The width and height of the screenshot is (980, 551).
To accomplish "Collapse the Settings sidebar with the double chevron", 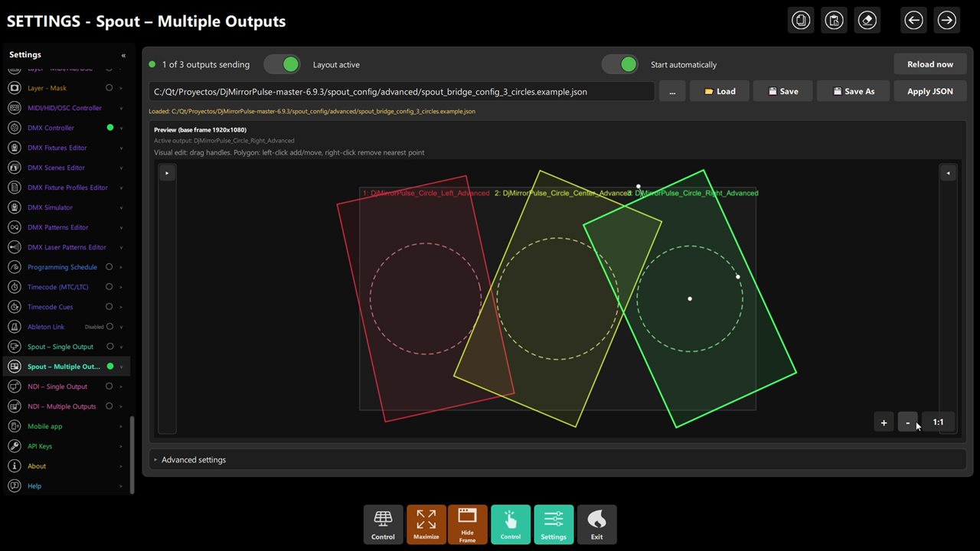I will click(123, 55).
